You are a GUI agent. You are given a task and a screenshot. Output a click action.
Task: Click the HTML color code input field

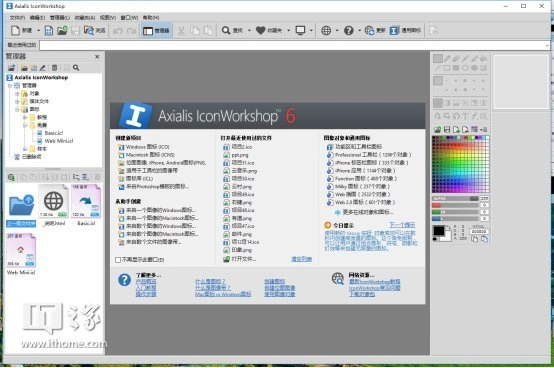[479, 232]
